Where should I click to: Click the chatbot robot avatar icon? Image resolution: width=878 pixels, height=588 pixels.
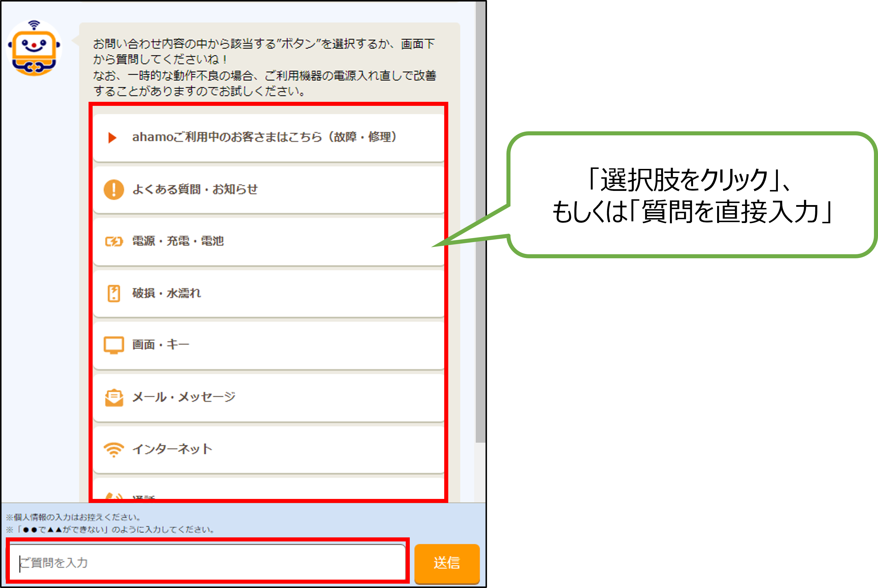pos(34,48)
